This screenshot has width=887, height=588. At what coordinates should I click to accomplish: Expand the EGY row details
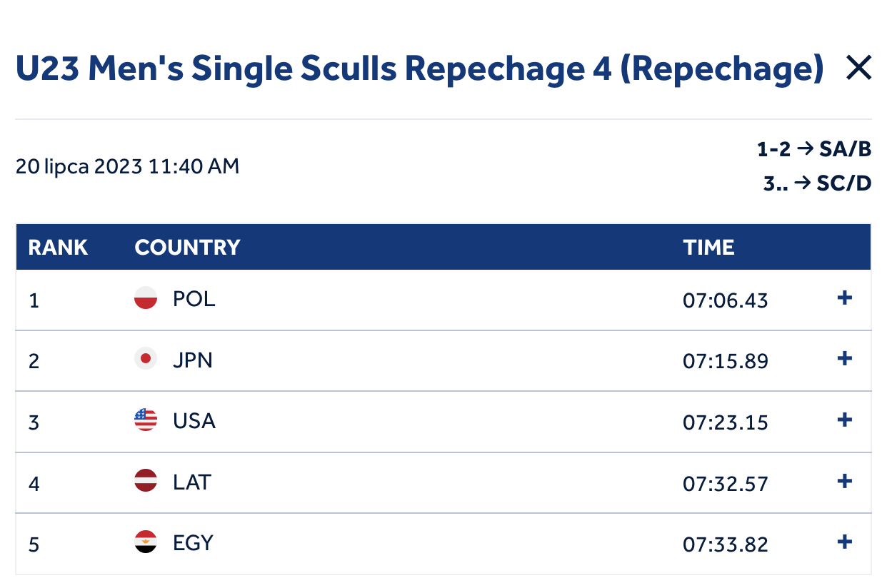click(x=845, y=542)
